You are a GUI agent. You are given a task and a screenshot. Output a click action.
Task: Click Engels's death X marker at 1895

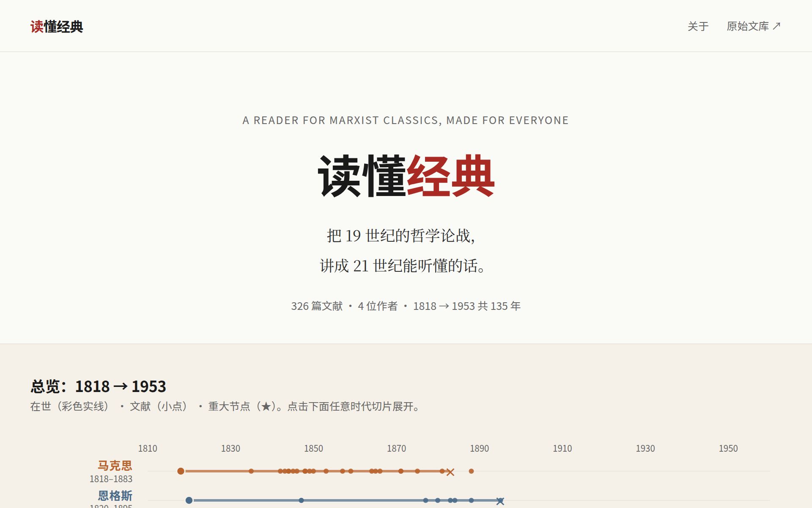click(x=500, y=501)
